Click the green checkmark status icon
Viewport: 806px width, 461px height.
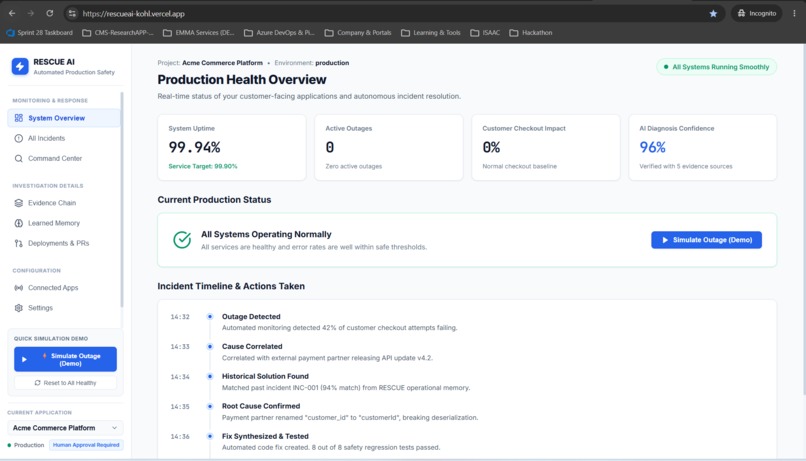182,239
